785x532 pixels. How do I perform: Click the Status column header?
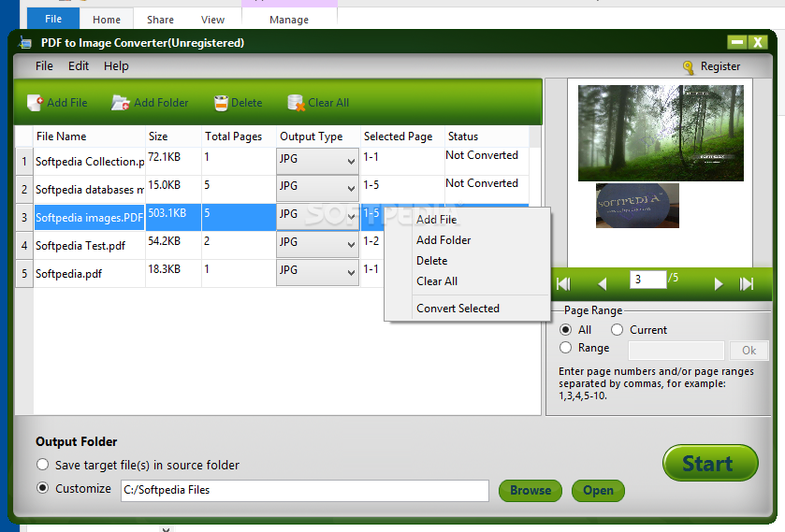487,137
